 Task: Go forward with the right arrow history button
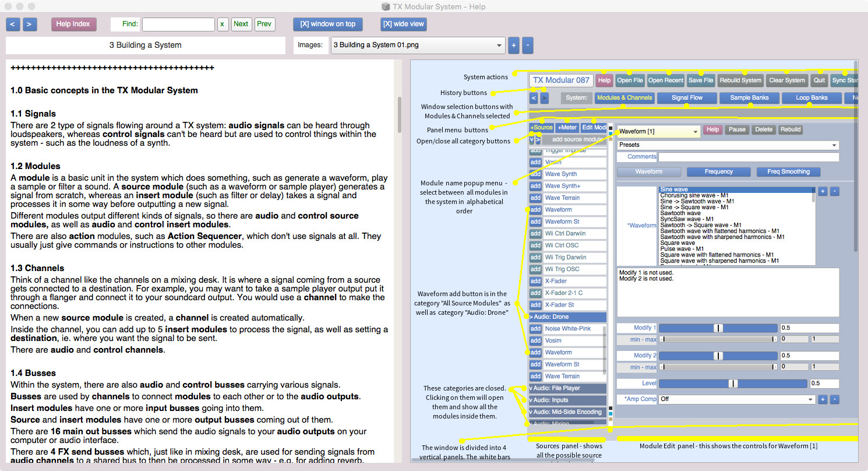(x=30, y=24)
